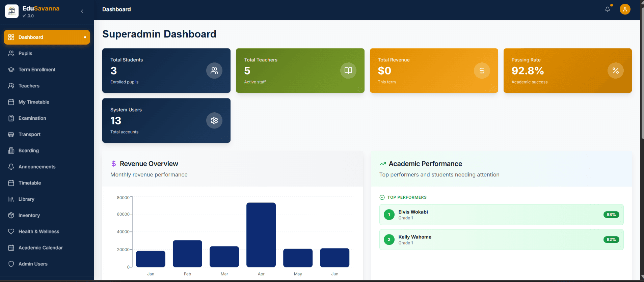644x282 pixels.
Task: Open the Total Teachers card
Action: click(x=300, y=70)
